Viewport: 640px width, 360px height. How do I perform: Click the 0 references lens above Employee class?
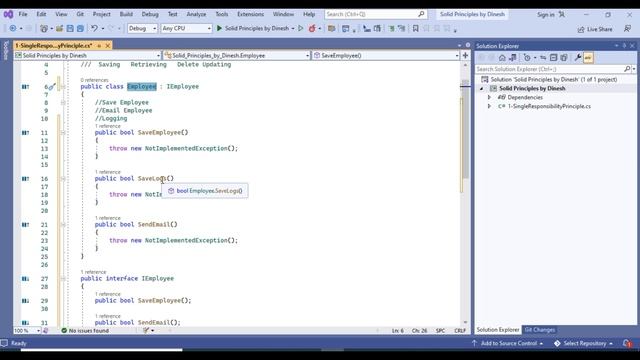(94, 80)
